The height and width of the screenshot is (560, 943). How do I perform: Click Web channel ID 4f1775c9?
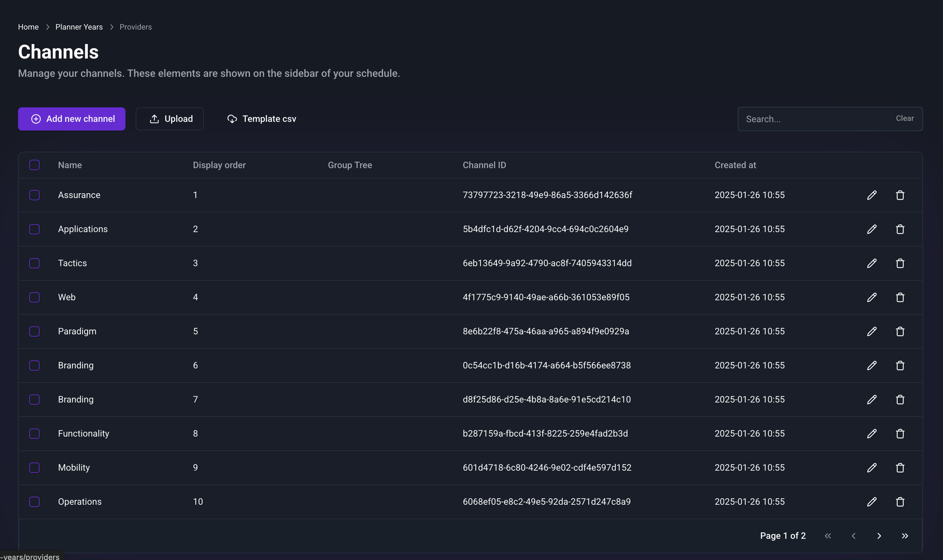point(546,297)
